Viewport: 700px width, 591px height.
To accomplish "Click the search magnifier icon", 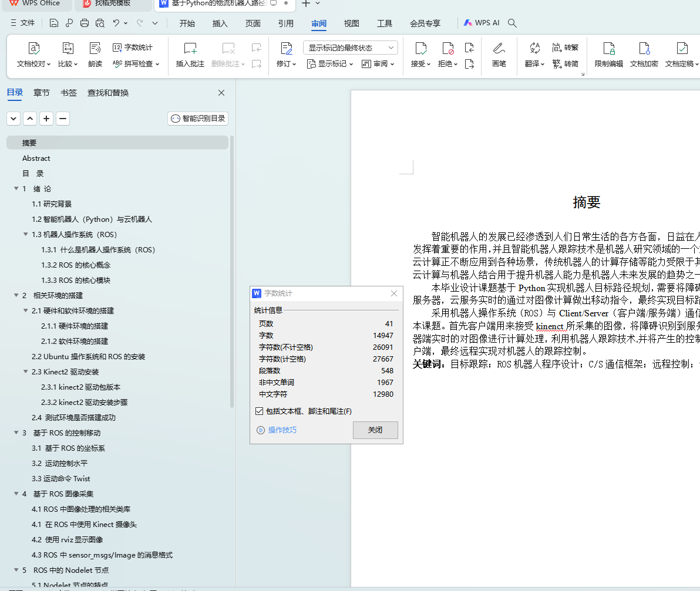I will tap(513, 23).
